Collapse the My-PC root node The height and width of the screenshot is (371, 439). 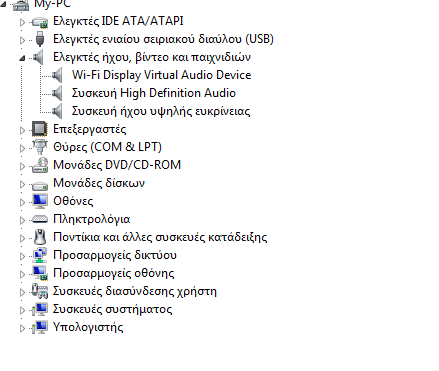coord(3,4)
